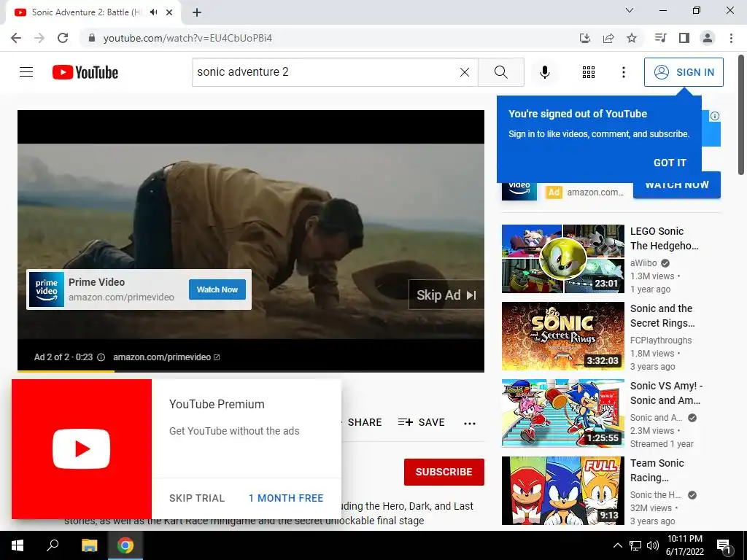
Task: Clear the search box with X
Action: click(465, 72)
